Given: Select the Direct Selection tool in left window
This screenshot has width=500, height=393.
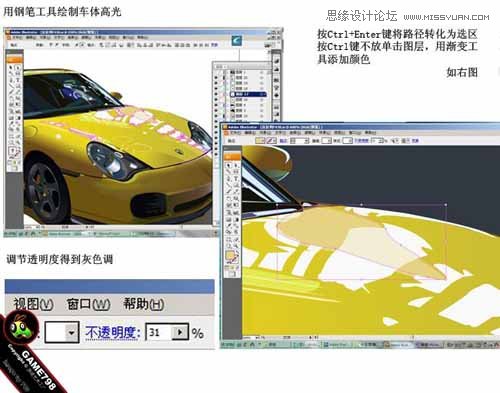Looking at the screenshot, I should pos(17,68).
